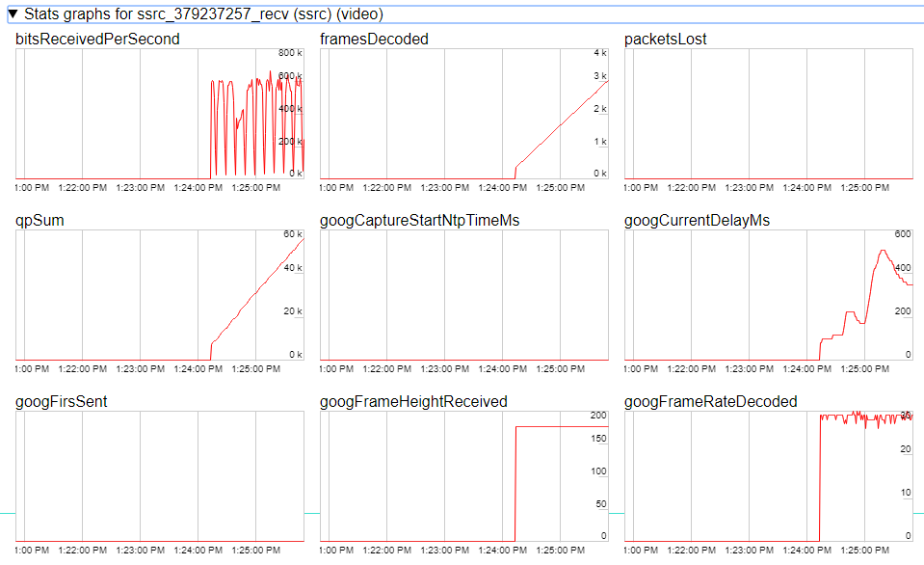Screen dimensions: 924x565
Task: Click the bitsReceivedPerSecond graph plot
Action: (160, 114)
